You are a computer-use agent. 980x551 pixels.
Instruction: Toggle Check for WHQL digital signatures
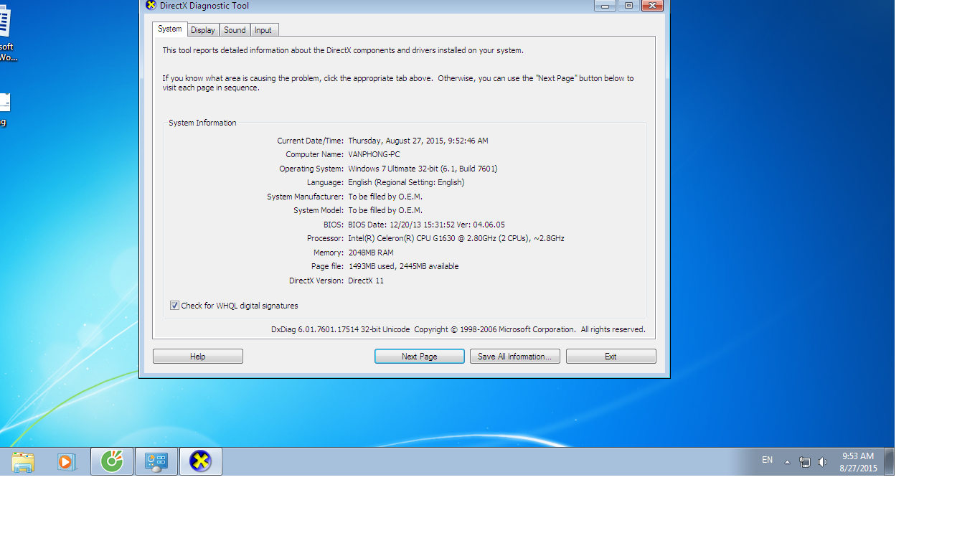(174, 306)
